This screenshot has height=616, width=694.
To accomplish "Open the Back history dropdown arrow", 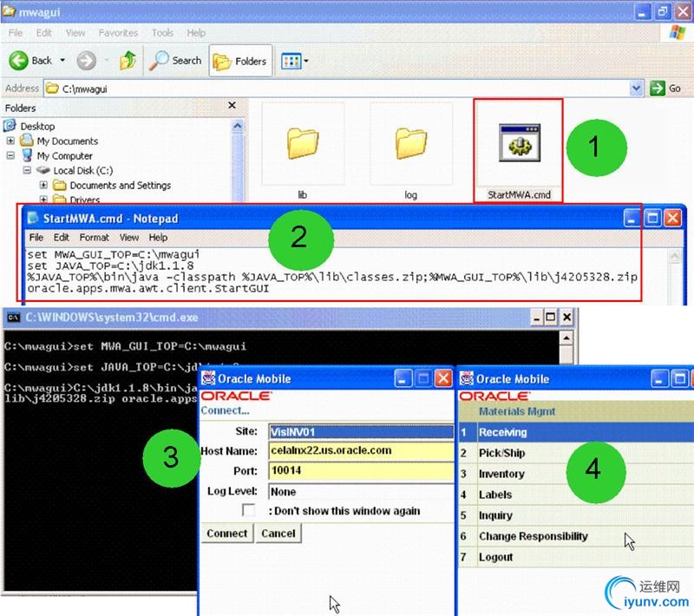I will click(x=62, y=60).
